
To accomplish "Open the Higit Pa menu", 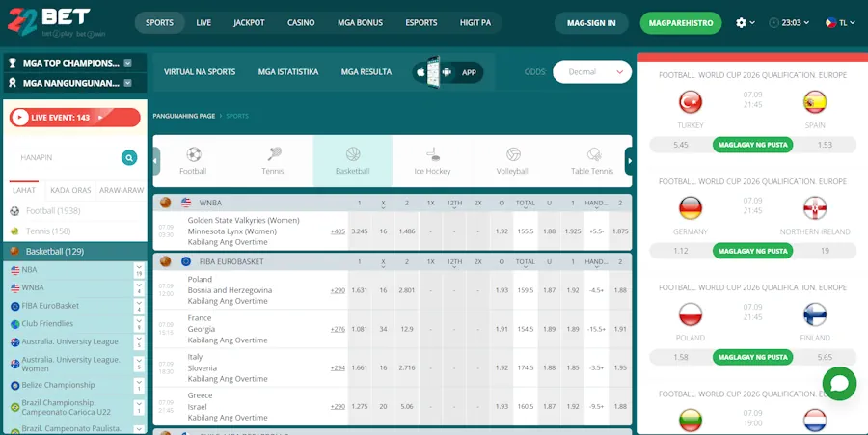I will [x=475, y=23].
